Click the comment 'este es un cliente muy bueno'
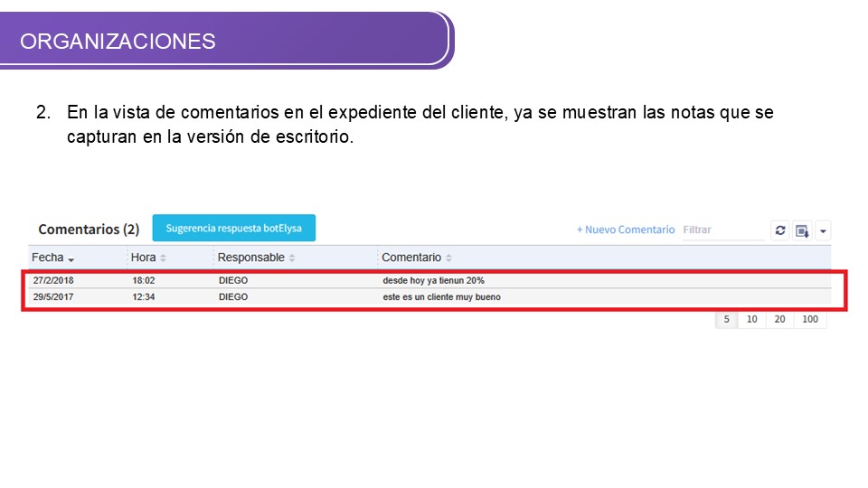Viewport: 868px width, 488px height. pyautogui.click(x=442, y=297)
